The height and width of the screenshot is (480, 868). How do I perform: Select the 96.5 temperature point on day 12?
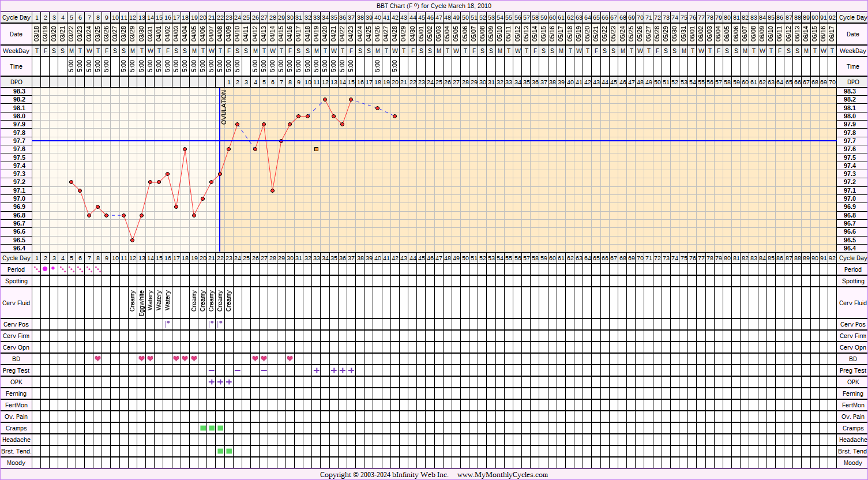pos(133,240)
